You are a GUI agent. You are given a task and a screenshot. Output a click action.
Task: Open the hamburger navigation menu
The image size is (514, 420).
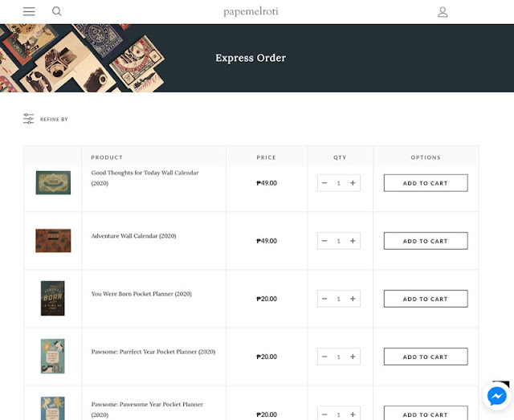pos(29,11)
